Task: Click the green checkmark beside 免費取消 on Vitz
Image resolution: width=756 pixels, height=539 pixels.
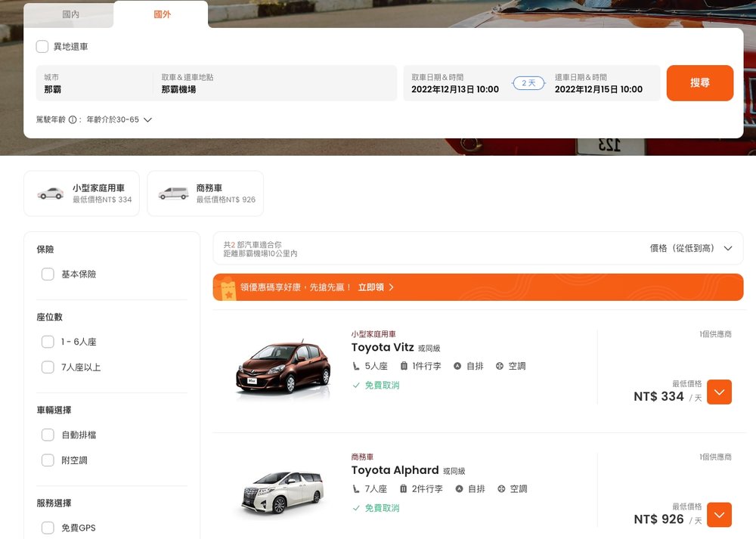Action: (x=355, y=385)
